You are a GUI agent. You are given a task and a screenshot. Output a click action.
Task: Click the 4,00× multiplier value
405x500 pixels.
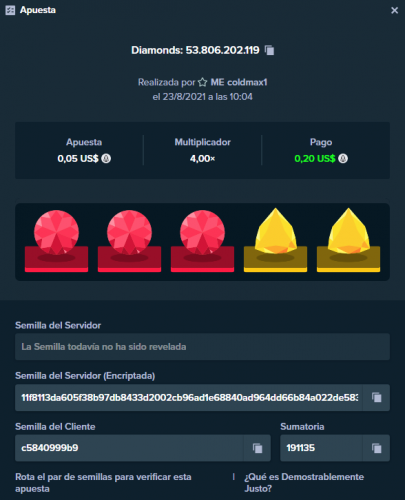(x=202, y=158)
